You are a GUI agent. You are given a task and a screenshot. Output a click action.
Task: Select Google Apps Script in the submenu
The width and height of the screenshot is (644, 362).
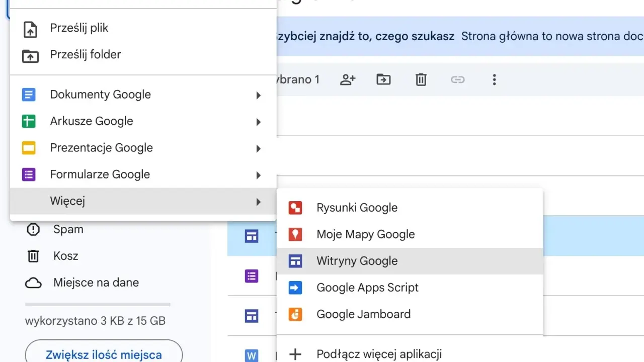click(x=410, y=288)
